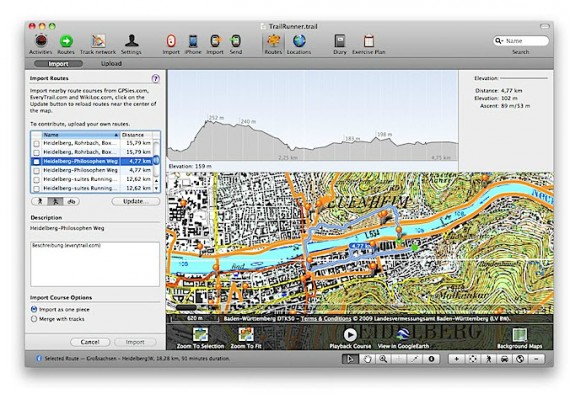Image resolution: width=570 pixels, height=394 pixels.
Task: Open the Terms & Conditions link
Action: pos(326,319)
